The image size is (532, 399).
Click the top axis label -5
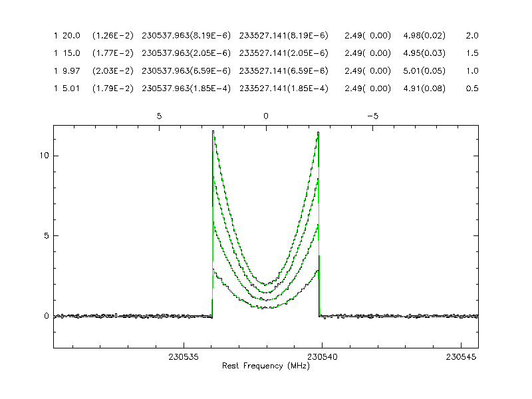click(x=373, y=116)
